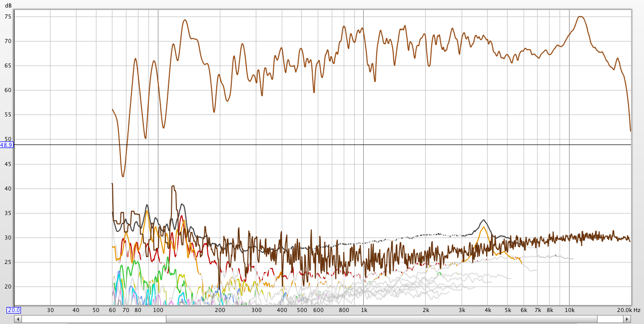
Task: Click the 4k frequency axis label
Action: tap(488, 310)
